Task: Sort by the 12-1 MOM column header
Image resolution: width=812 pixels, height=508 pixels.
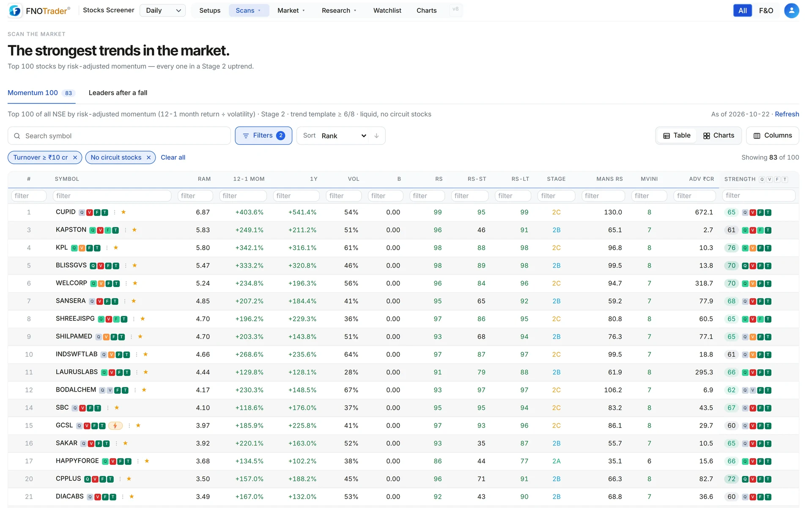Action: pyautogui.click(x=249, y=179)
